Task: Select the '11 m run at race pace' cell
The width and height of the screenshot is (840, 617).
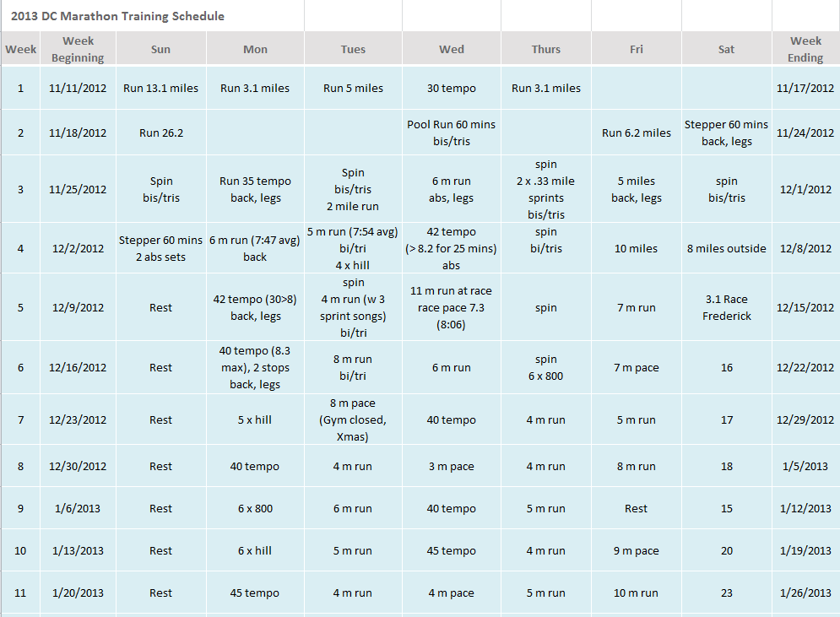Action: pyautogui.click(x=451, y=307)
